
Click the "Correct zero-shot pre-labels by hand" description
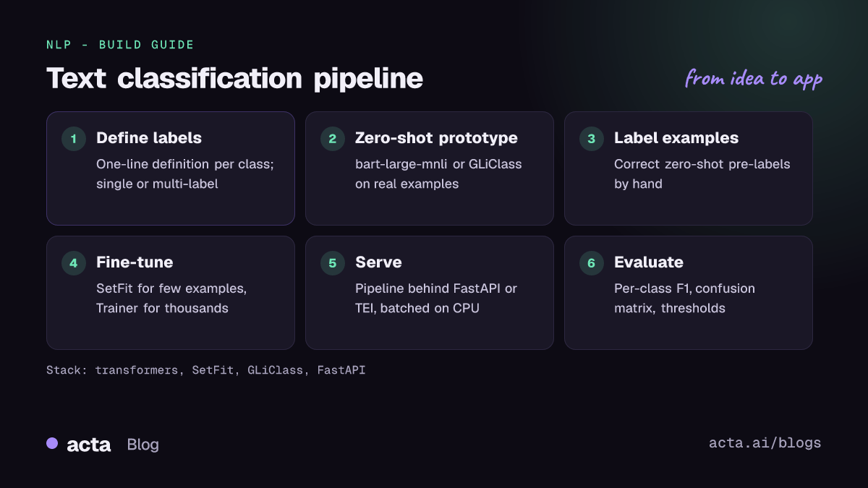point(702,174)
